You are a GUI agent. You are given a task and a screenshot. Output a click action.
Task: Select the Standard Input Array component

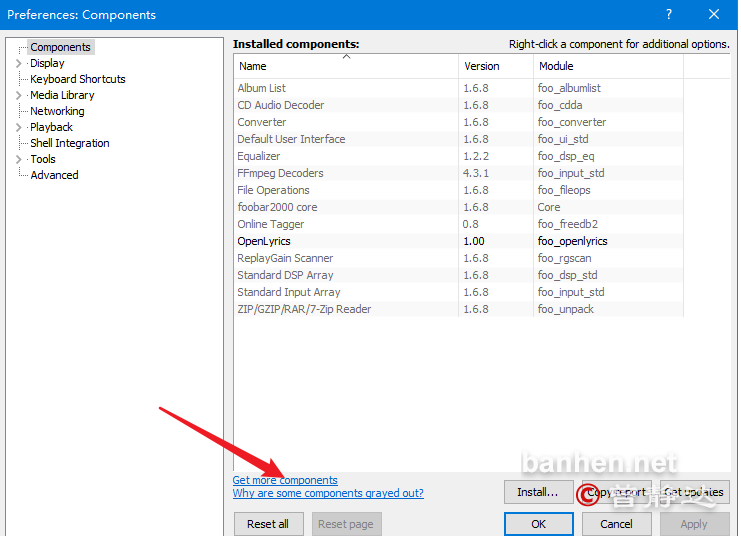458,292
